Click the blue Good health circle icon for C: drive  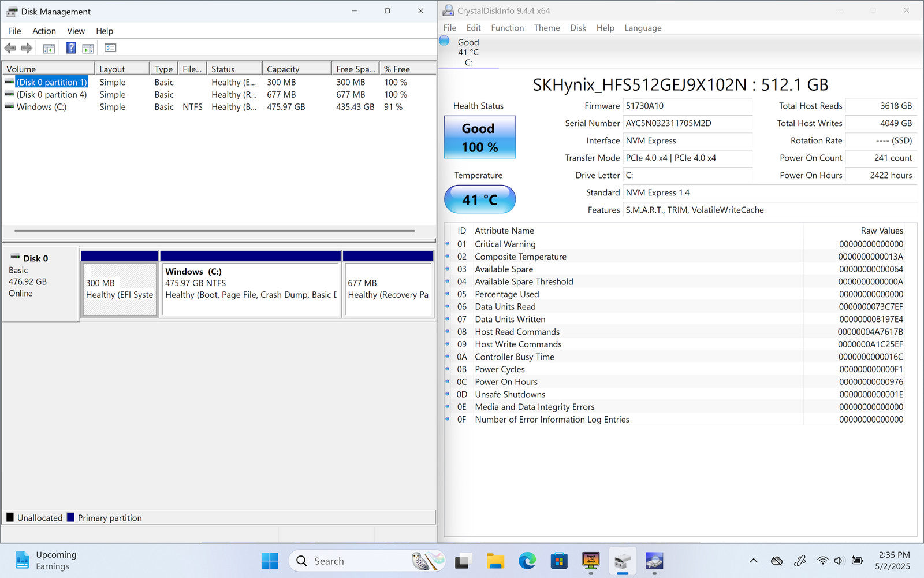pyautogui.click(x=444, y=40)
